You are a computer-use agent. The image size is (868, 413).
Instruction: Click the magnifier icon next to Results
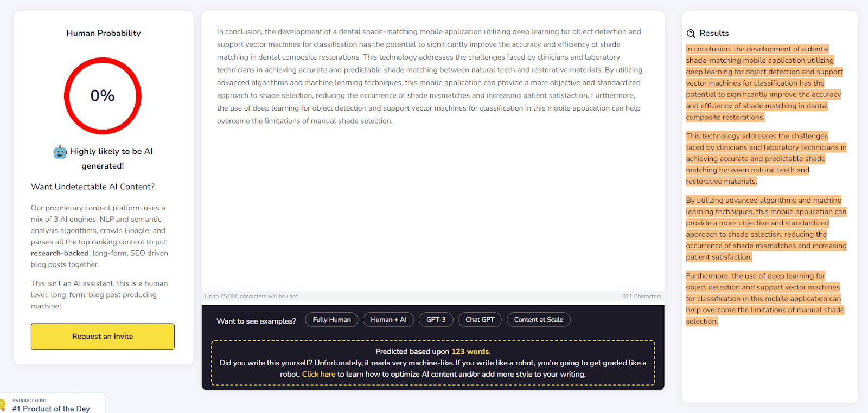[x=691, y=34]
